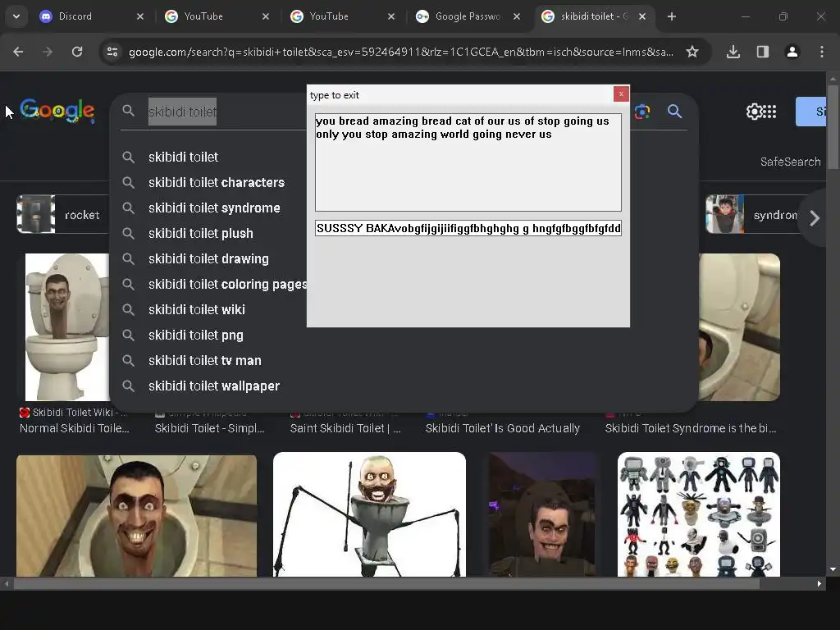Image resolution: width=840 pixels, height=630 pixels.
Task: Close the skibidi toilet search tab
Action: coord(642,16)
